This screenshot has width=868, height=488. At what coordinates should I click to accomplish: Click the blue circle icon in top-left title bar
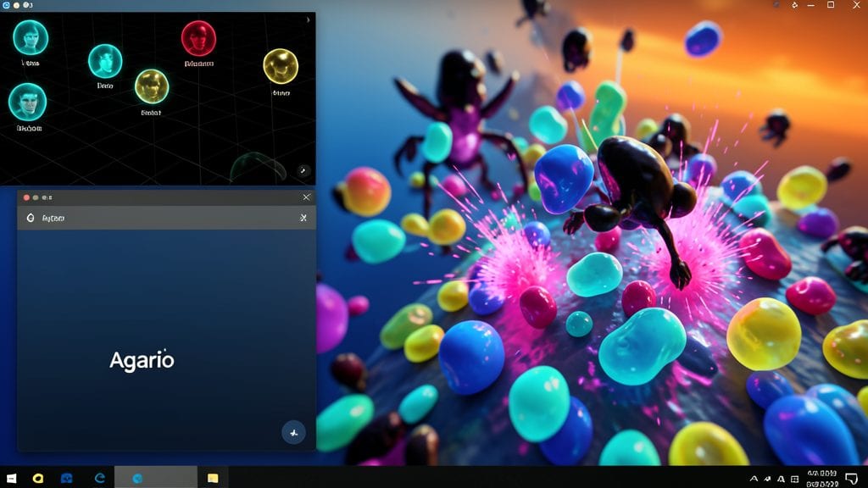tap(6, 5)
